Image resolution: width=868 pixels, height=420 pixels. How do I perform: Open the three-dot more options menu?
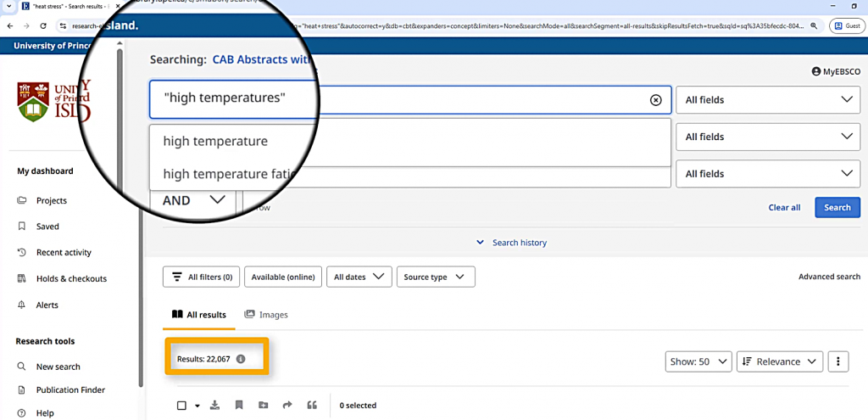[x=837, y=361]
